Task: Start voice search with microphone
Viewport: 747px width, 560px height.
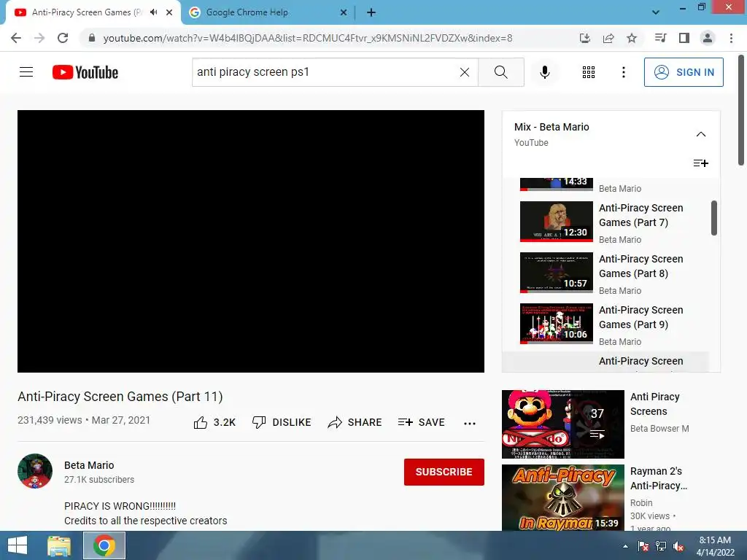Action: pyautogui.click(x=544, y=72)
